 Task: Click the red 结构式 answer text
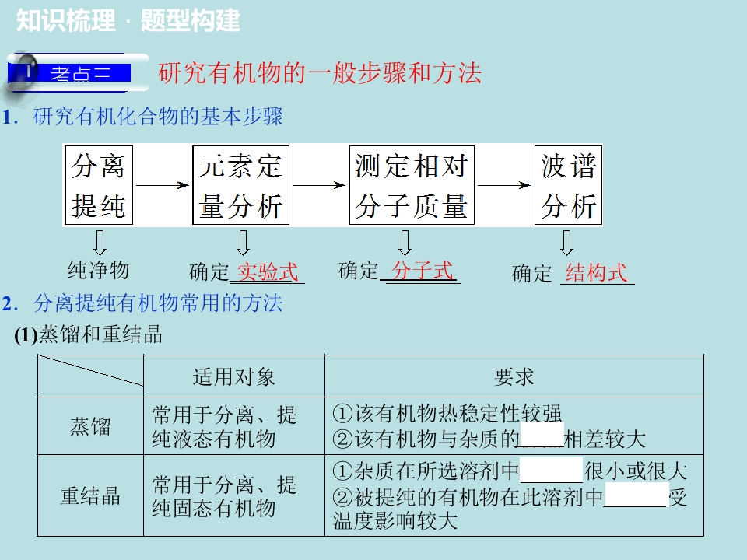tap(596, 273)
